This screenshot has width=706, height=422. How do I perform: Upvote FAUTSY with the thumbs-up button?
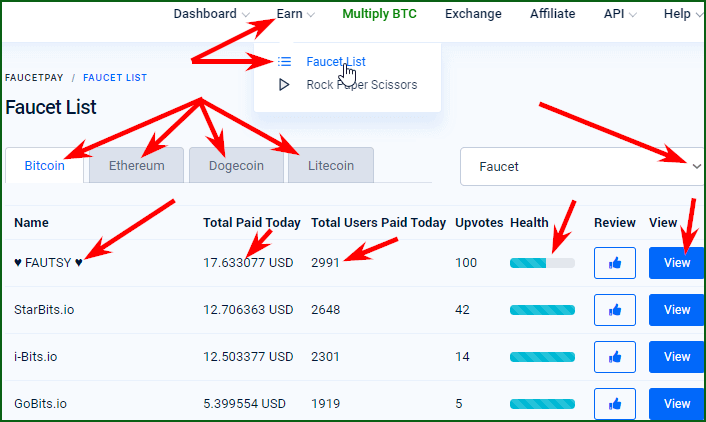(615, 263)
